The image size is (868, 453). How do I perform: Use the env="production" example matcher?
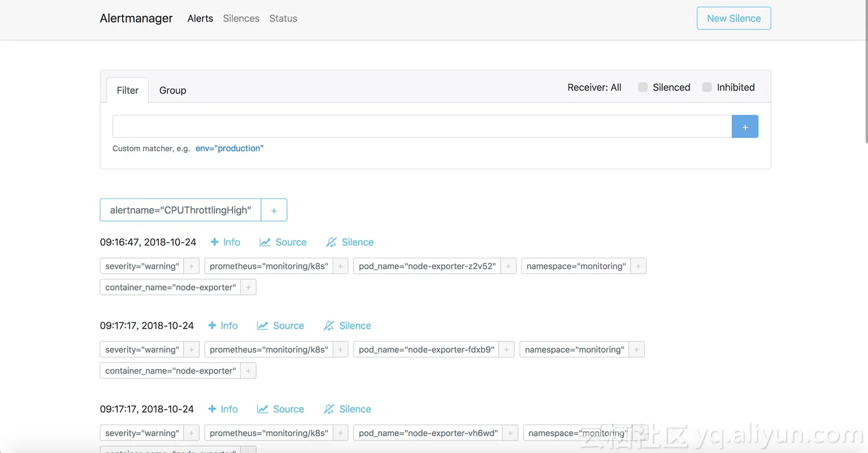[x=229, y=149]
